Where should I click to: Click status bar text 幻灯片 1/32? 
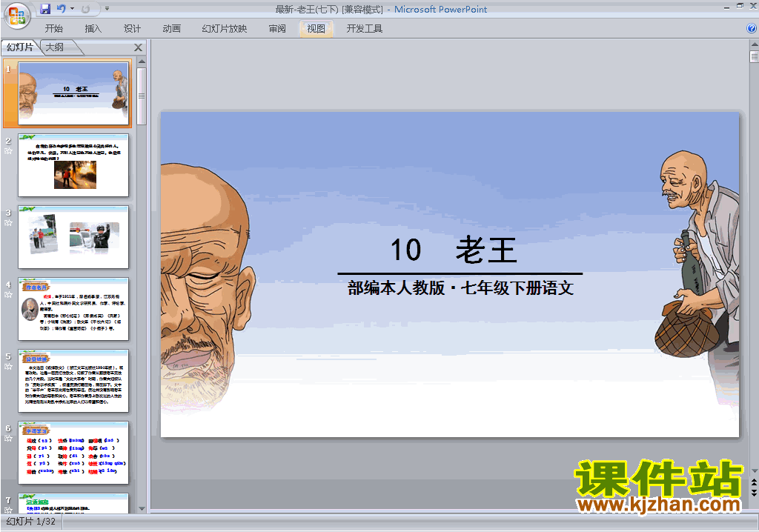(31, 522)
